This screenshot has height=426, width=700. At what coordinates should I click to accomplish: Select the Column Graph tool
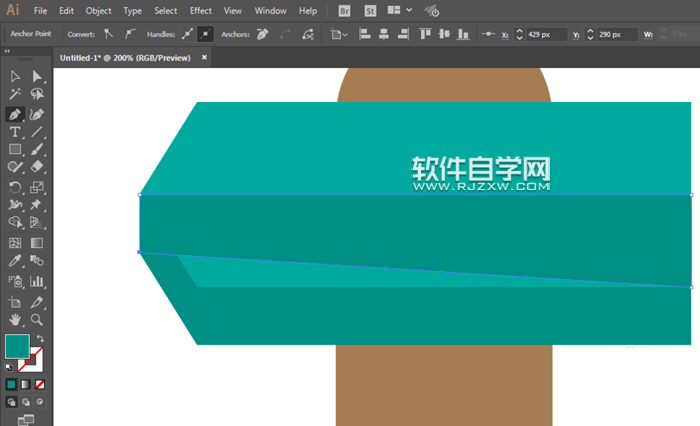tap(37, 281)
